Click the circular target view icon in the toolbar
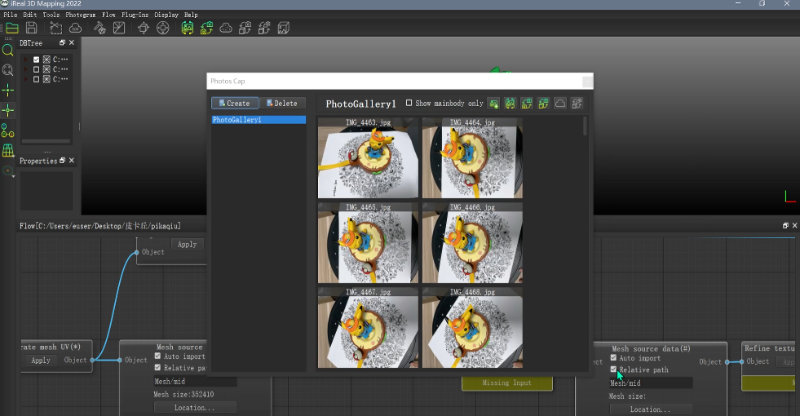 pyautogui.click(x=163, y=28)
